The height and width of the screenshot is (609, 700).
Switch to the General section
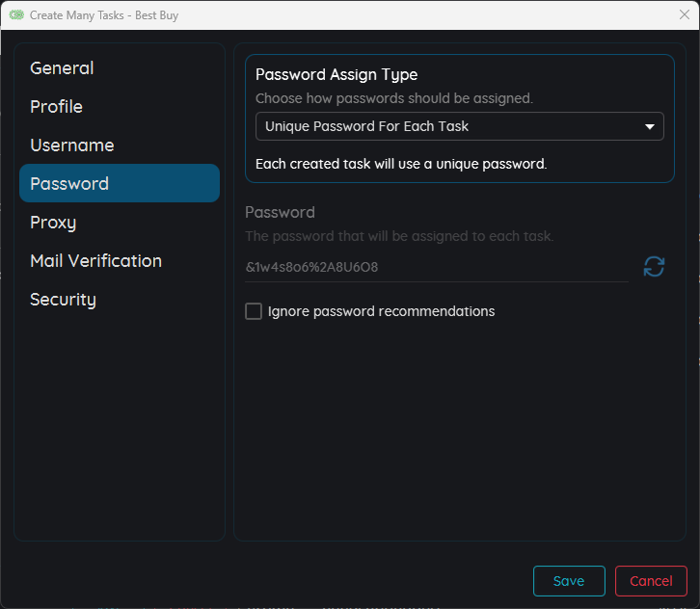[62, 68]
